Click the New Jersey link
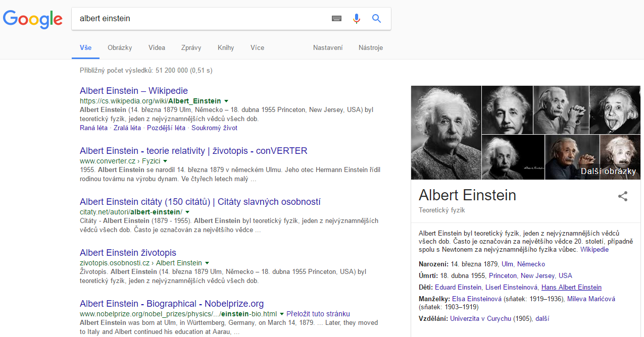This screenshot has width=644, height=337. [537, 276]
